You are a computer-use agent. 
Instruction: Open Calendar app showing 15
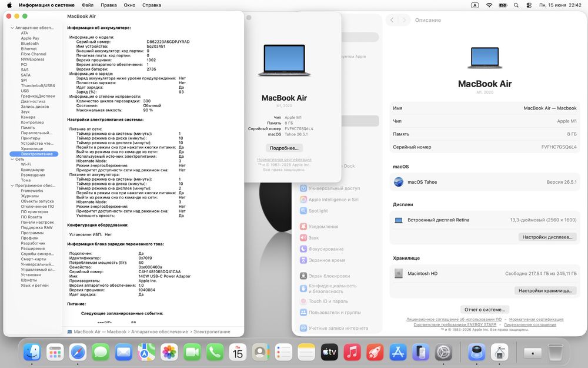238,352
